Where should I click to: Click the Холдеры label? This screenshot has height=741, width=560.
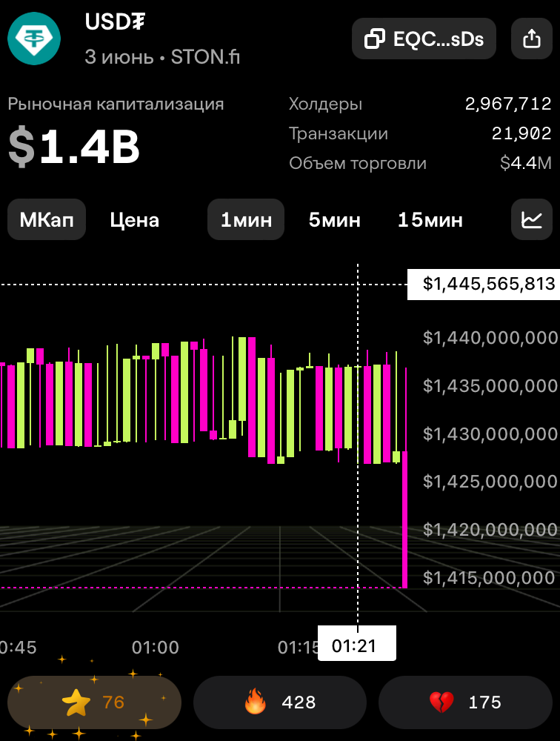pyautogui.click(x=326, y=104)
